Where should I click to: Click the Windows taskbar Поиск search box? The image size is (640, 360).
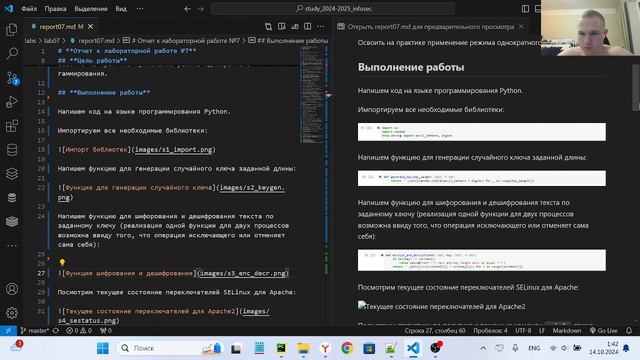pos(170,348)
